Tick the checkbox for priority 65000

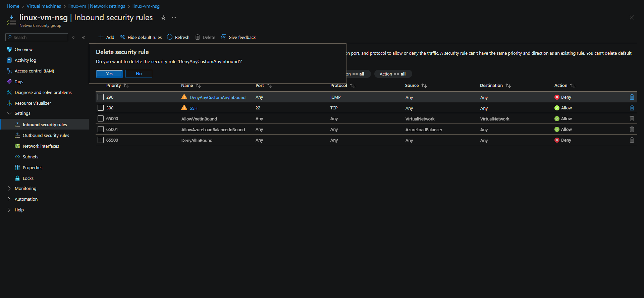[101, 119]
